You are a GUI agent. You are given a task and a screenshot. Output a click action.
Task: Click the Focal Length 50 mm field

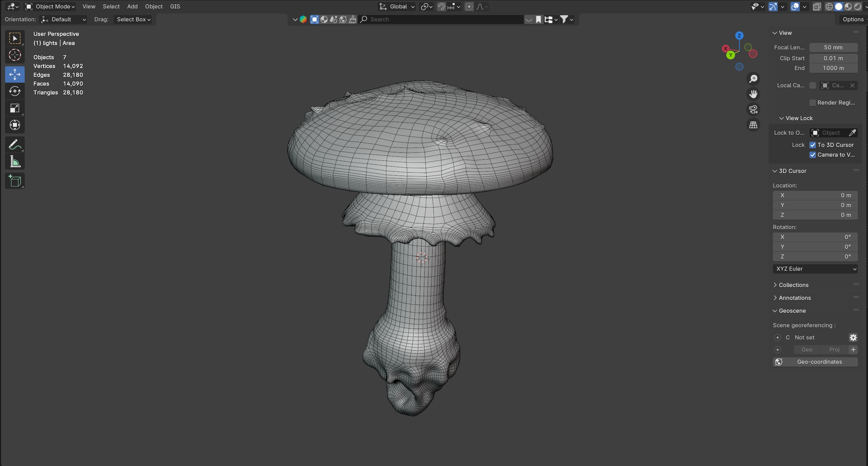(833, 47)
